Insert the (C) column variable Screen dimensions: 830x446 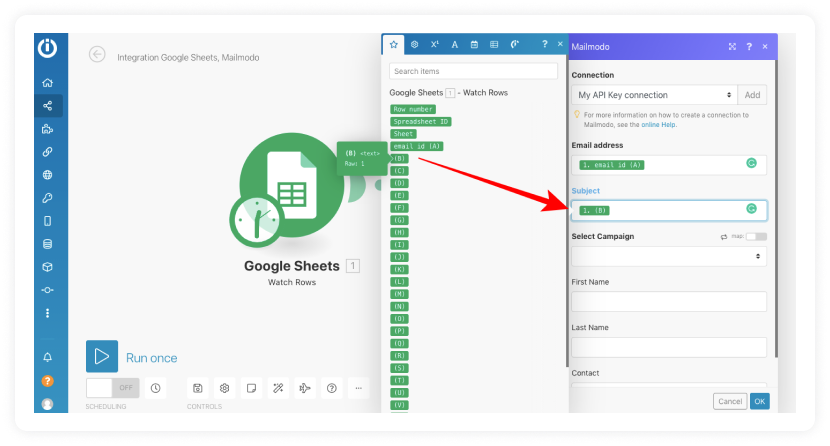[399, 171]
